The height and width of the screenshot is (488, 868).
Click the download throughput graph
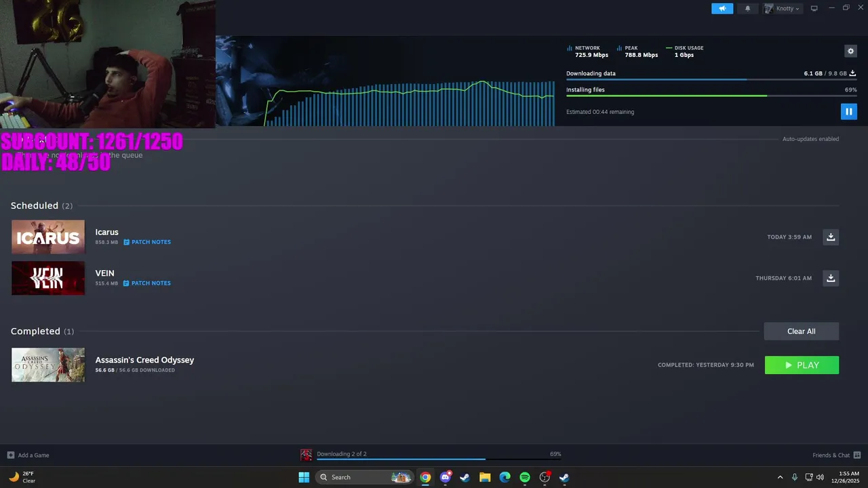point(410,103)
